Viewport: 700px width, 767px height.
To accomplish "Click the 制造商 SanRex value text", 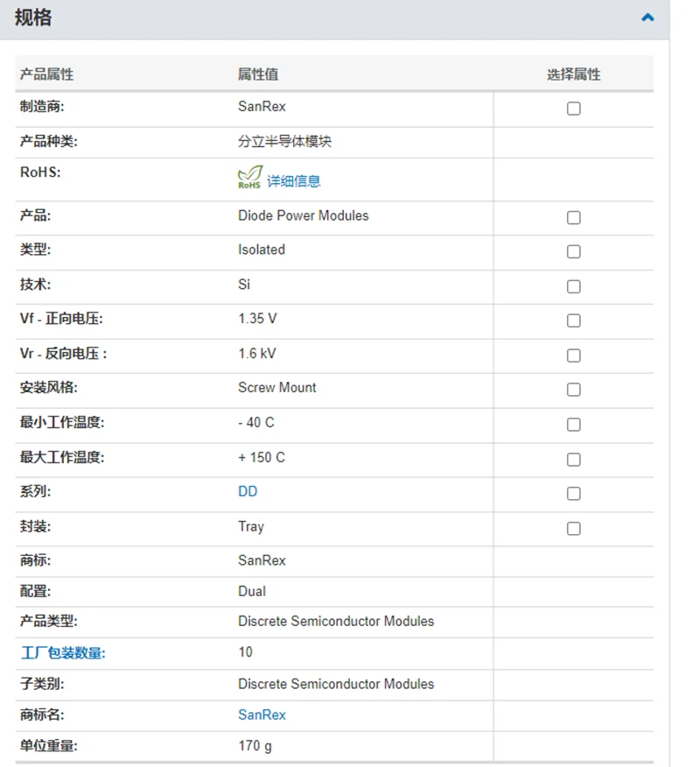I will pyautogui.click(x=262, y=107).
